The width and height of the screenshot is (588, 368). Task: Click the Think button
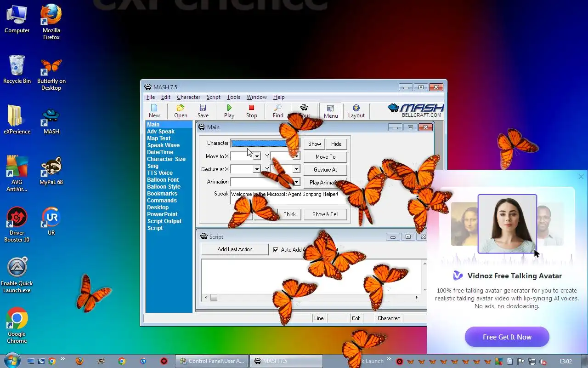pyautogui.click(x=290, y=214)
